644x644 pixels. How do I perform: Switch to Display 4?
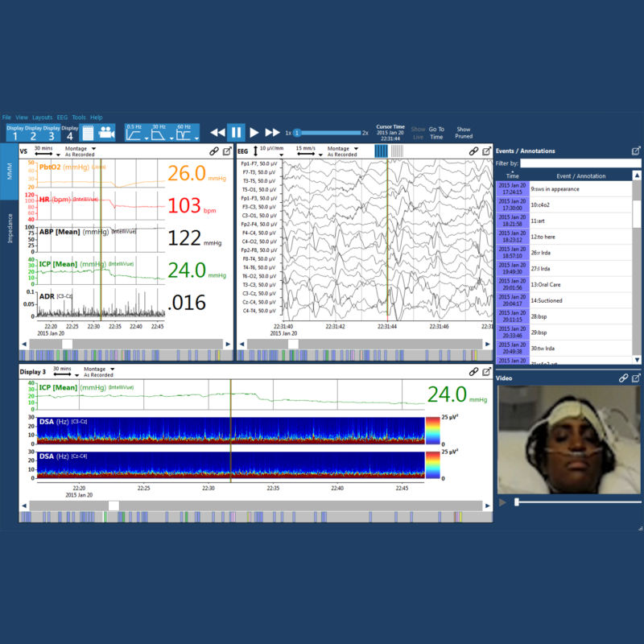69,131
